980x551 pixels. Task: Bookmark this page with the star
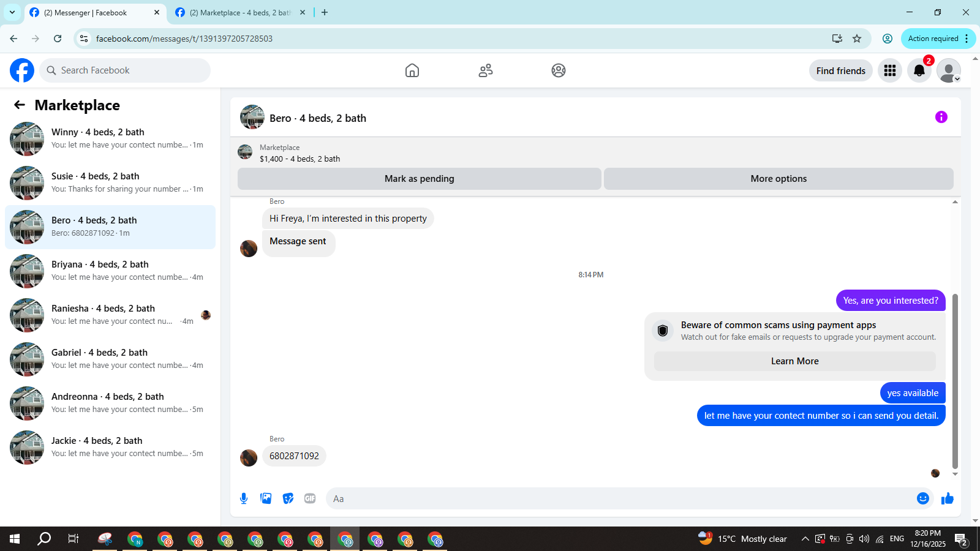pos(857,39)
